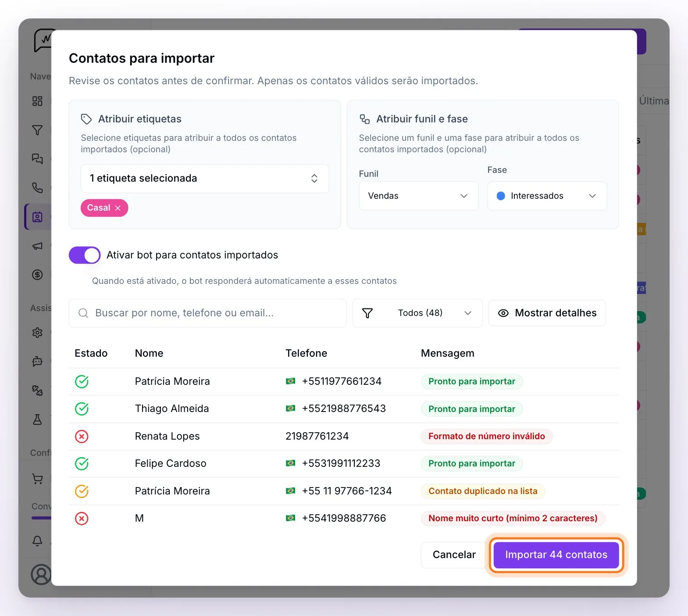Click the dollar coin icon in the sidebar
Screen dimensions: 688x616
point(37,275)
